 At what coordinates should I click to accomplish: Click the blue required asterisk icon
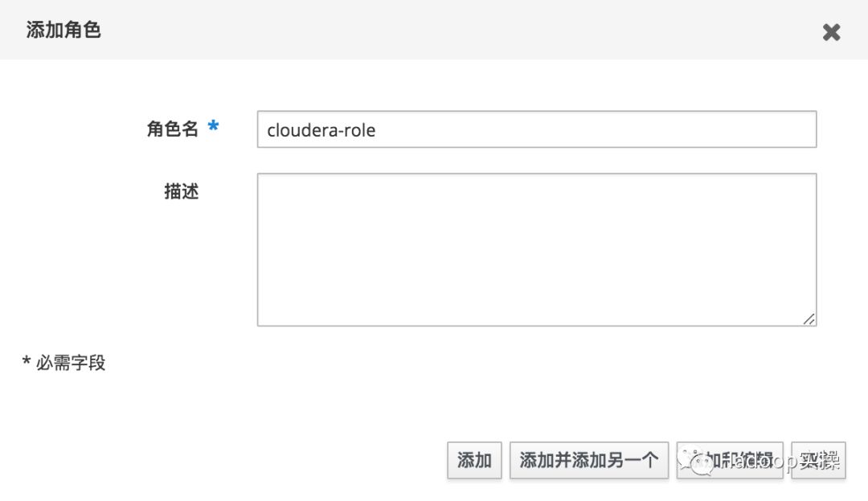tap(213, 127)
